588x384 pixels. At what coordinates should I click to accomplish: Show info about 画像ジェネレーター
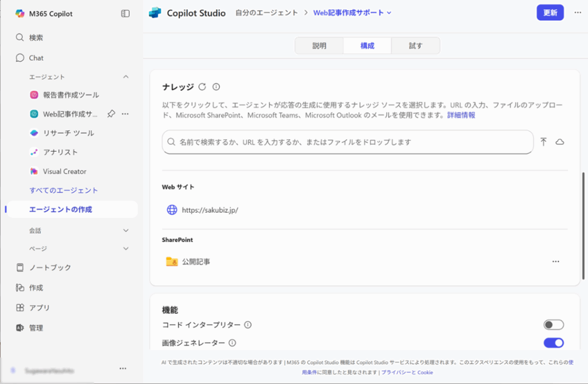coord(232,343)
